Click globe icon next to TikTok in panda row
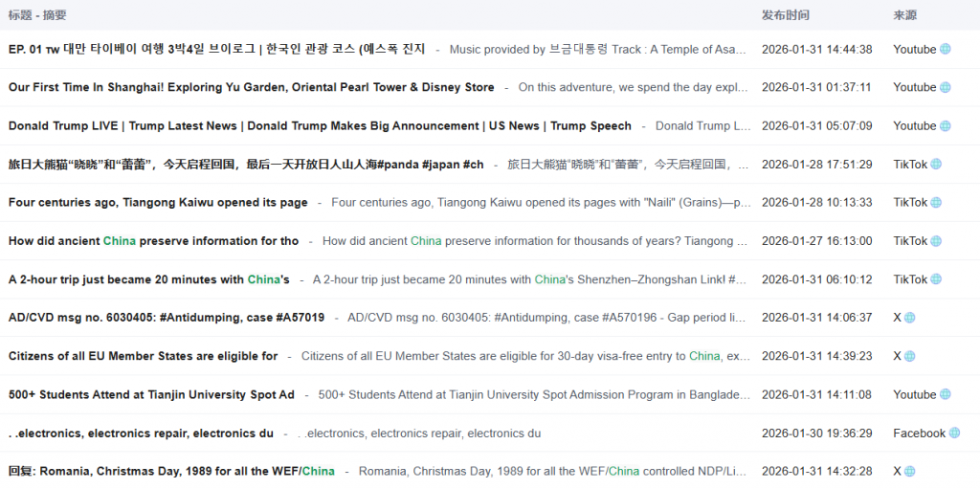 [936, 164]
